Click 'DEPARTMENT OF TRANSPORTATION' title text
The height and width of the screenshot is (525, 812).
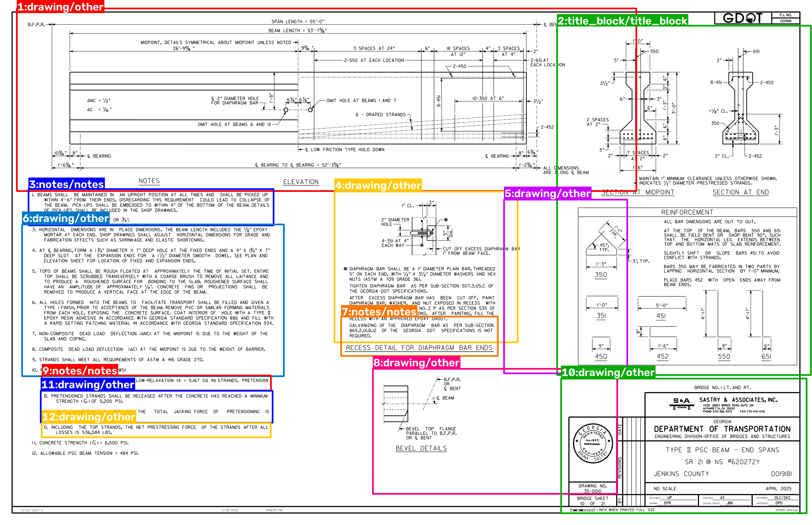coord(722,429)
